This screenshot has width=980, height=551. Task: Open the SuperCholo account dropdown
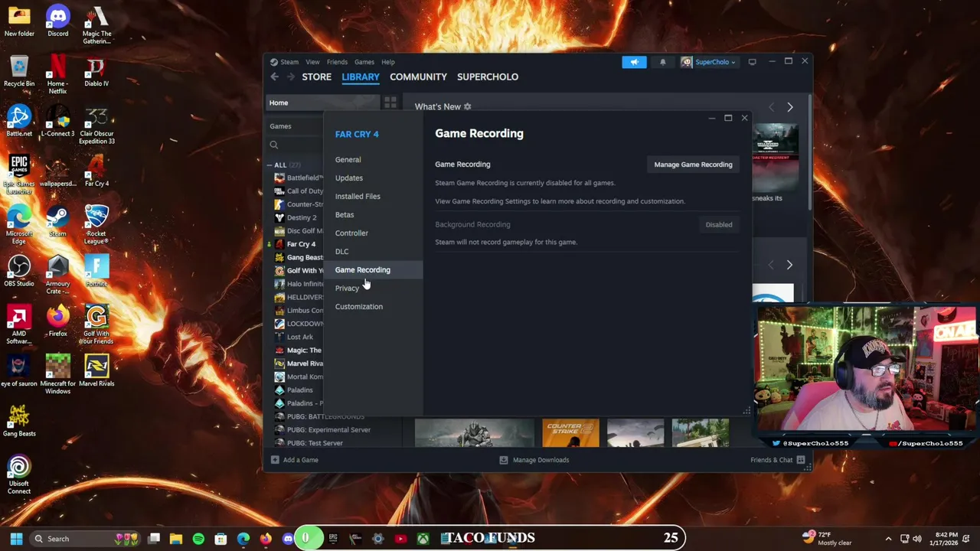click(x=708, y=62)
